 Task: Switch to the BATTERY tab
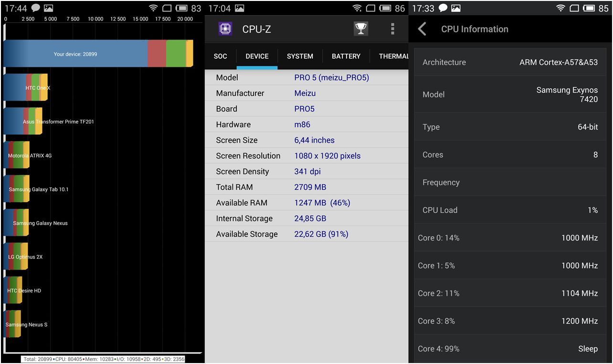click(346, 56)
